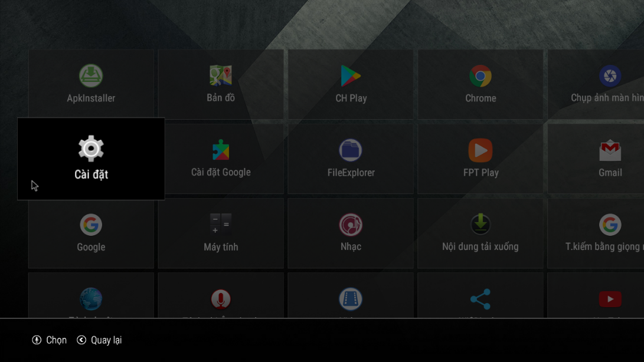The width and height of the screenshot is (644, 362).
Task: Open the blue globe browser icon
Action: coord(91,299)
